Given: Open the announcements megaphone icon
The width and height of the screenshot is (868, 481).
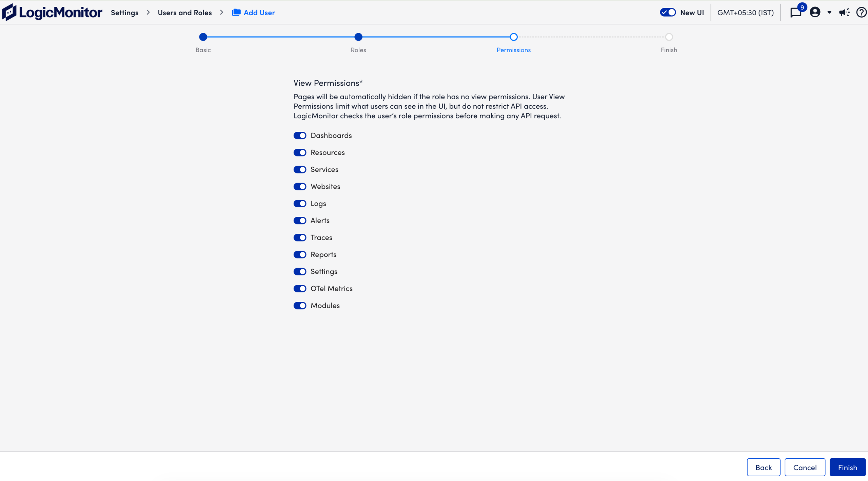Looking at the screenshot, I should (x=844, y=13).
